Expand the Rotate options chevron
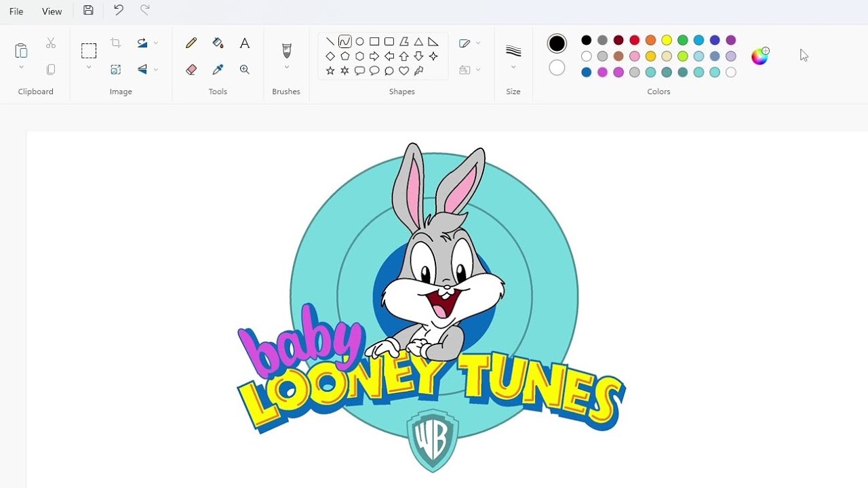This screenshot has width=868, height=488. [156, 43]
